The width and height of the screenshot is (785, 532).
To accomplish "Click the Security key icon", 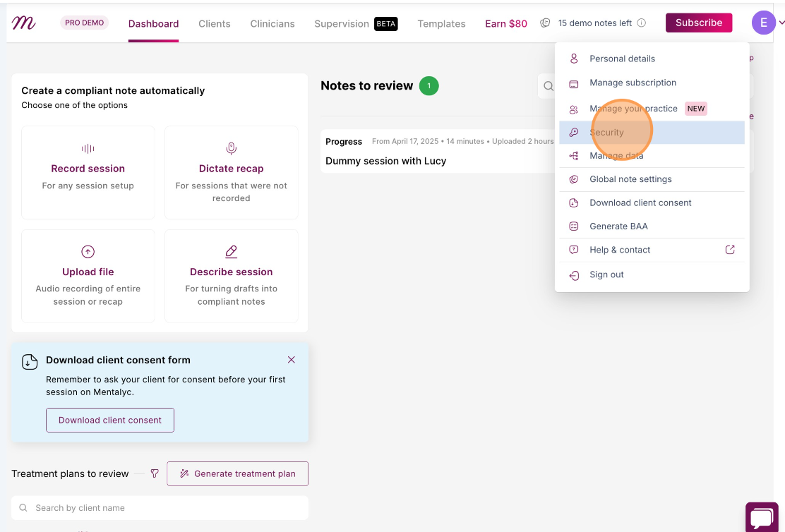I will pyautogui.click(x=574, y=132).
